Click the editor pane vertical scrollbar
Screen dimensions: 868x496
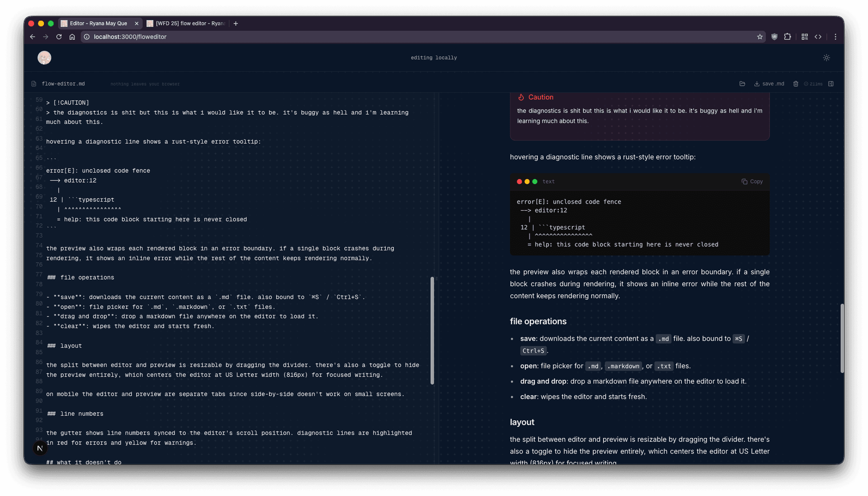click(x=432, y=331)
